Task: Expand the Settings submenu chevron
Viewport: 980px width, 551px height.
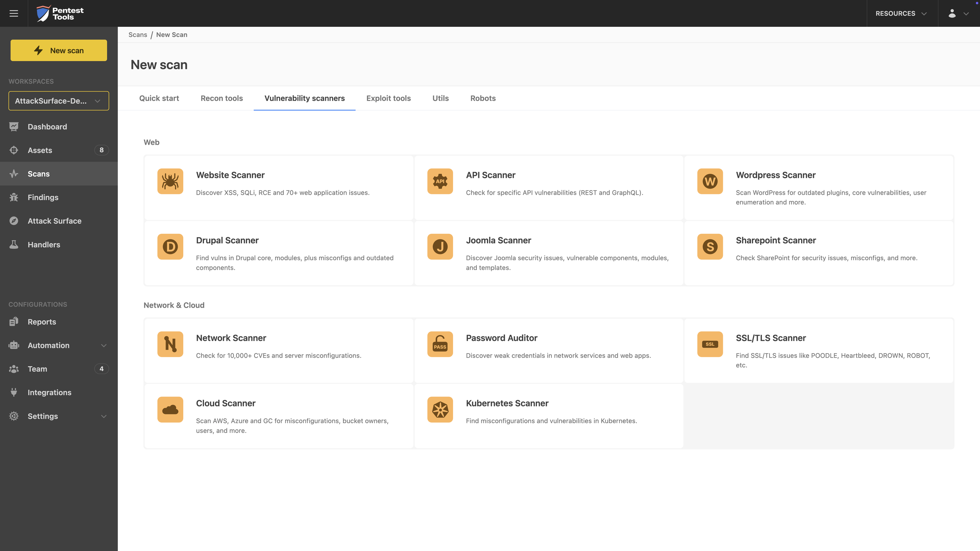Action: pos(104,416)
